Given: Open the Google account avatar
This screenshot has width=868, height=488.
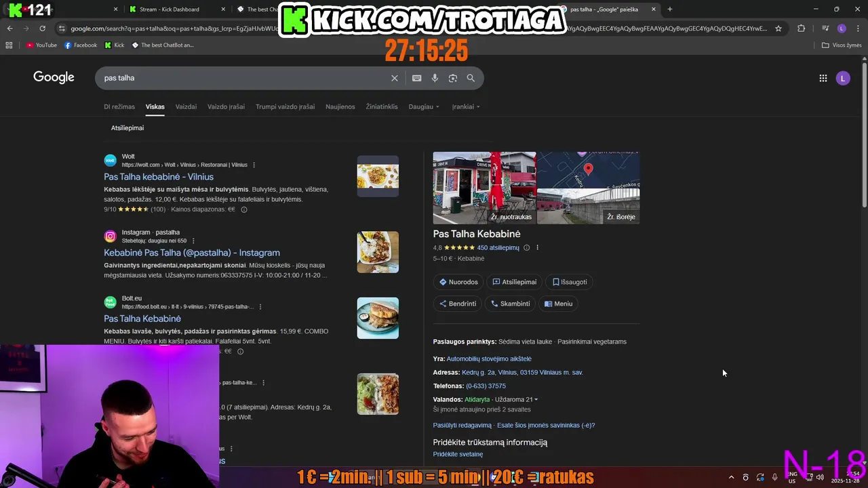Looking at the screenshot, I should pyautogui.click(x=843, y=78).
